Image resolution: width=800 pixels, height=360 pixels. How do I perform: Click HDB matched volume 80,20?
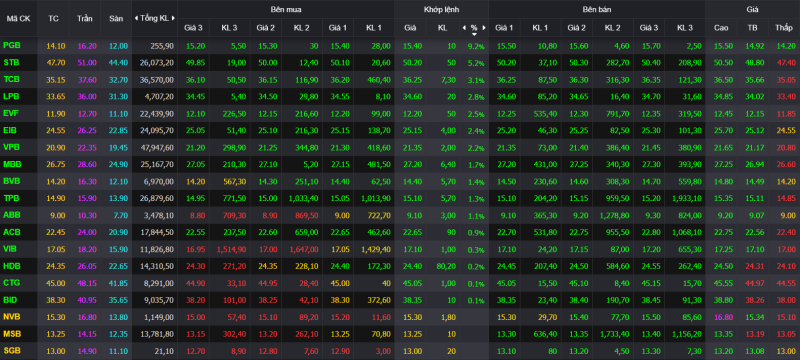447,266
